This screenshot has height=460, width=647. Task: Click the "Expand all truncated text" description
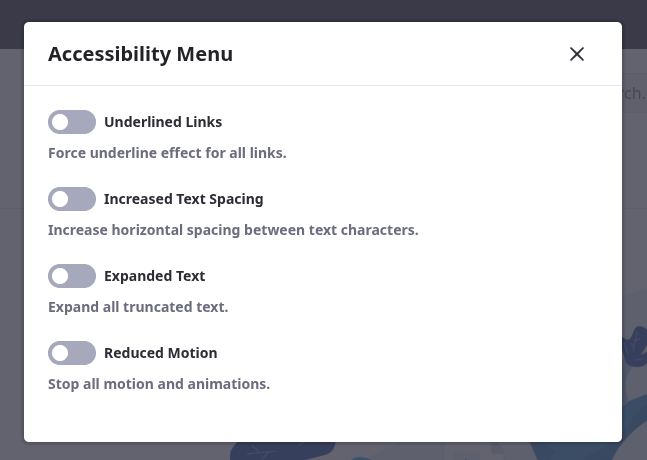(138, 307)
